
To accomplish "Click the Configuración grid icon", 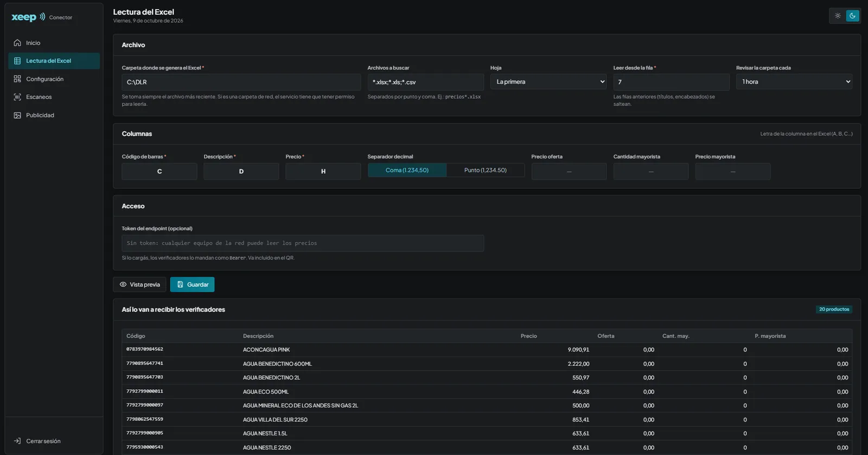I will 17,79.
